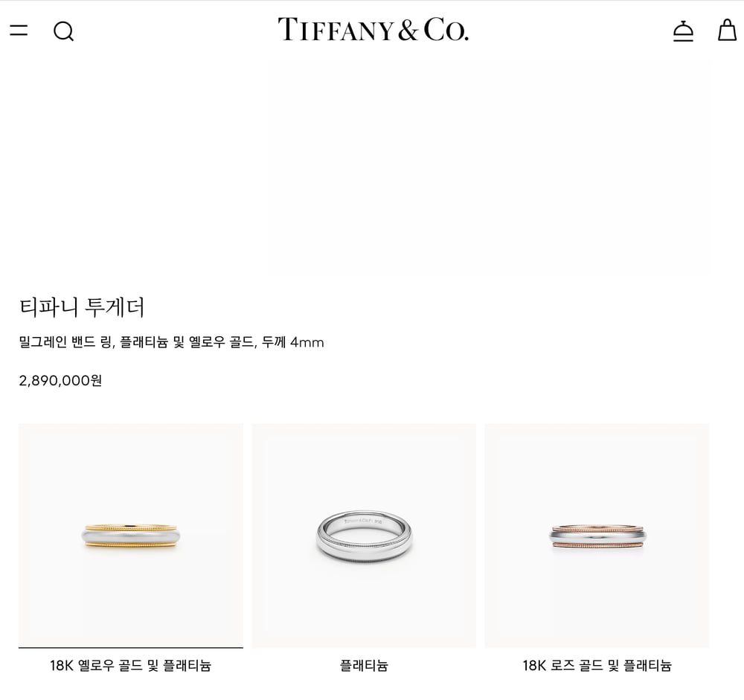
Task: Click the yellow gold ring image
Action: tap(130, 537)
